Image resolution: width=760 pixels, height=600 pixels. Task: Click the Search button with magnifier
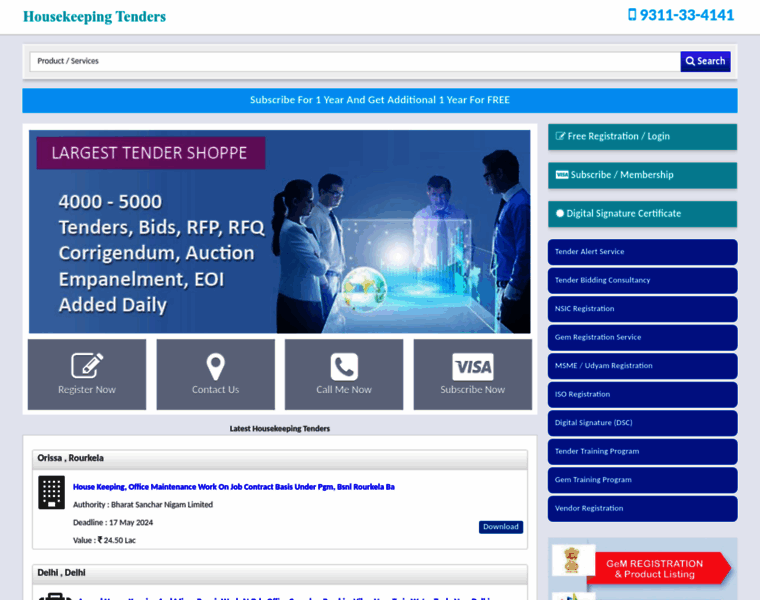coord(705,62)
